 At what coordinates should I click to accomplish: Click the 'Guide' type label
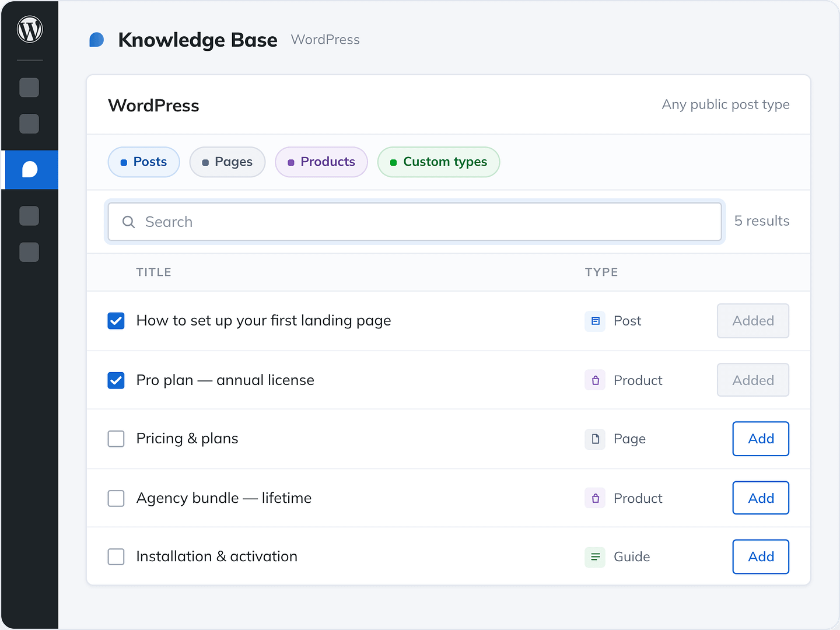pos(632,556)
